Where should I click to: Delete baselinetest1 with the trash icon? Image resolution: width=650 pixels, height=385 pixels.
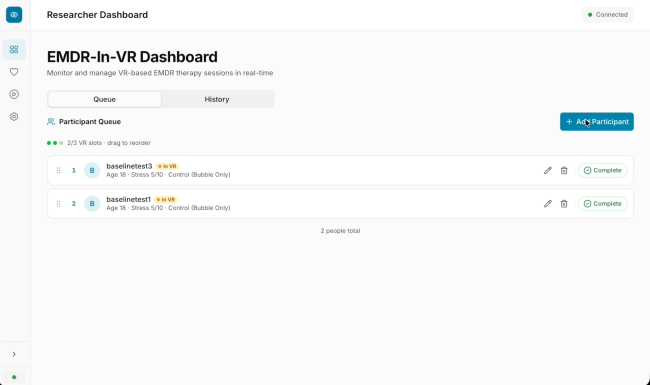click(x=564, y=203)
